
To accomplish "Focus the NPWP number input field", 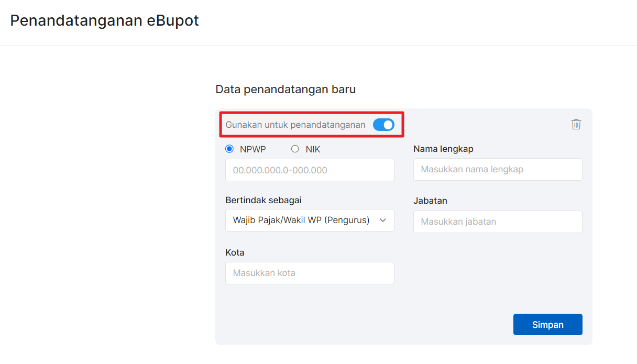I will tap(309, 170).
